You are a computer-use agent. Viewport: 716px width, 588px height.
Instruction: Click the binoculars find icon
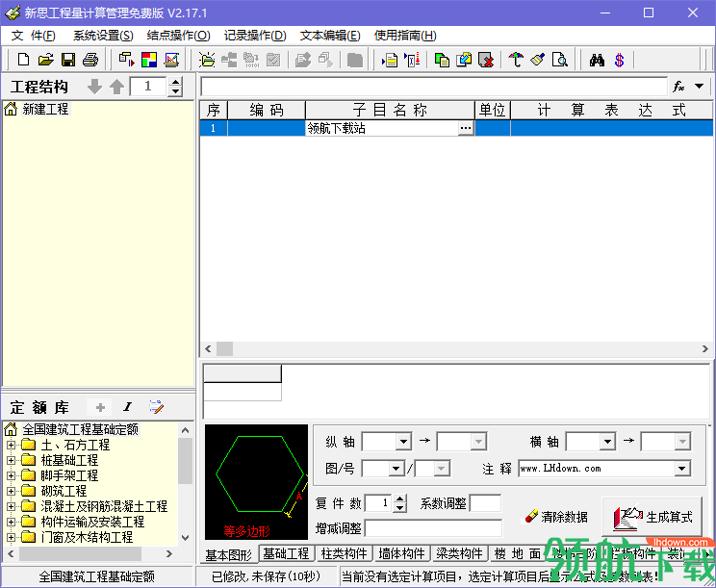(597, 60)
